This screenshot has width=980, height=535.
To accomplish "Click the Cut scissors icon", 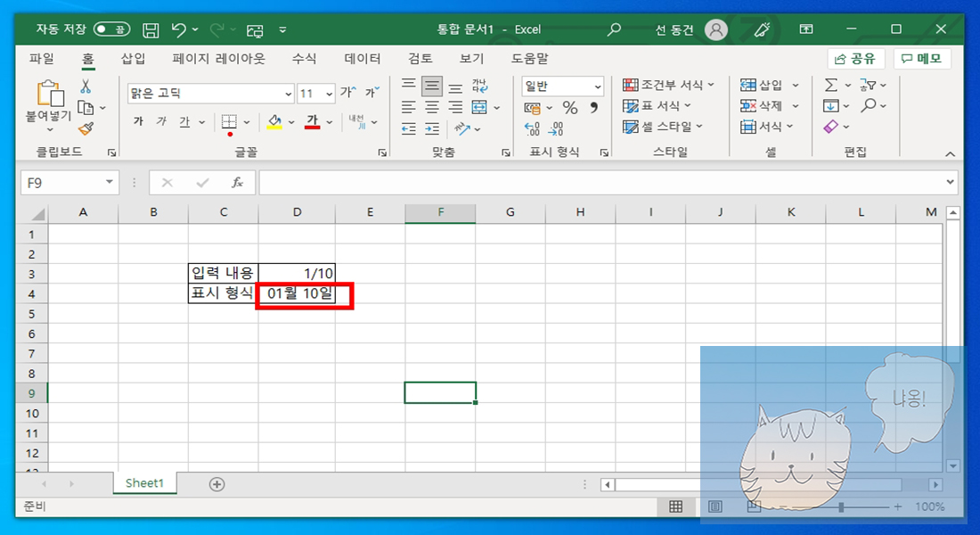I will (x=86, y=86).
